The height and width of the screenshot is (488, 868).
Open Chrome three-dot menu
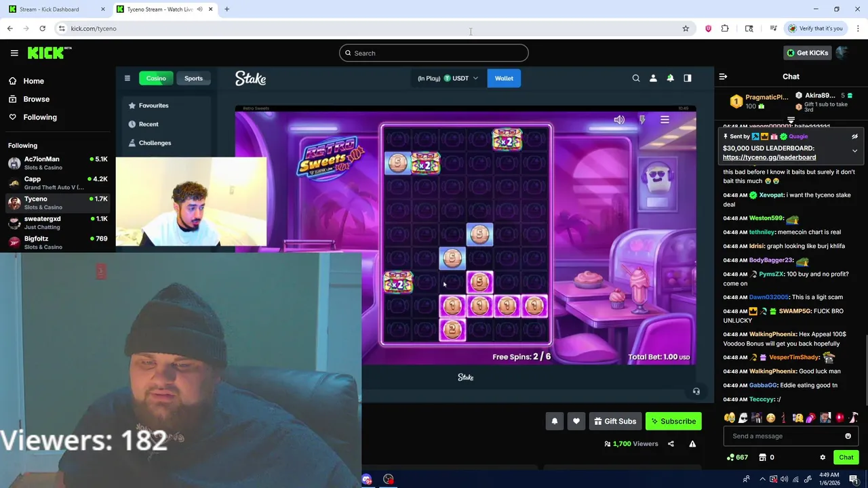(858, 28)
